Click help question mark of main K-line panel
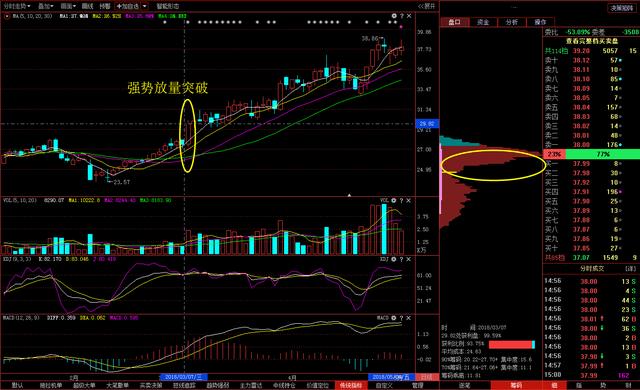 402,16
